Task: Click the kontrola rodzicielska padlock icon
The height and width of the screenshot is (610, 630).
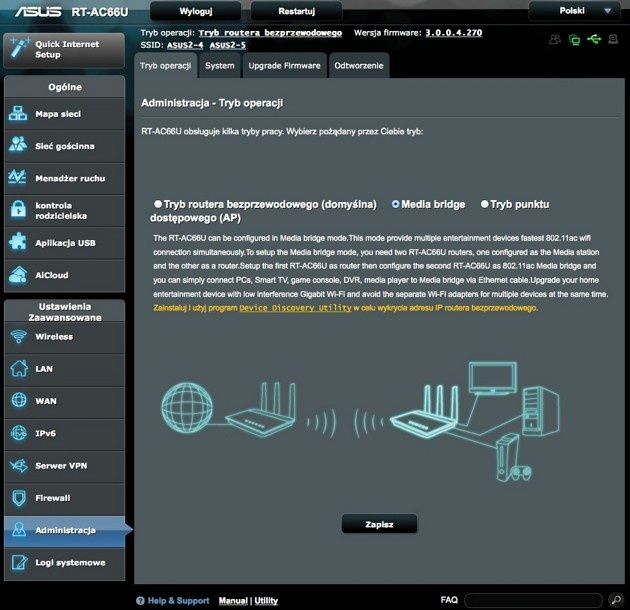Action: [18, 209]
